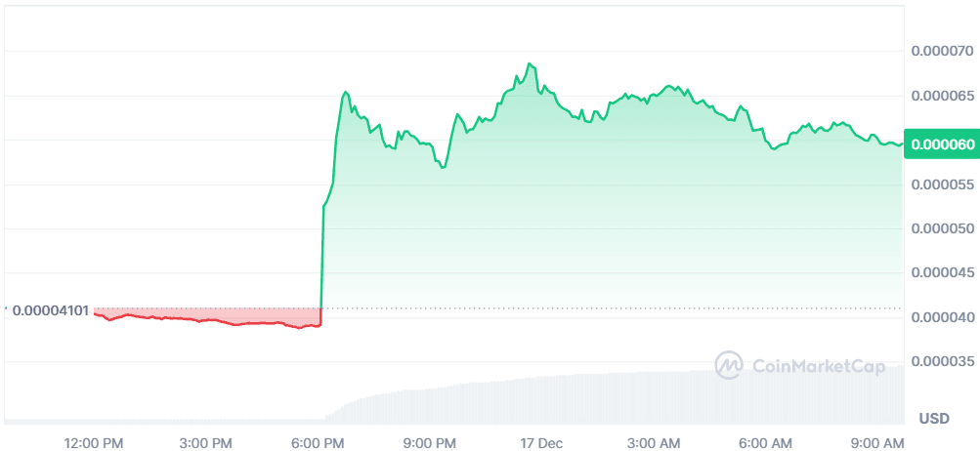Click the 17 Dec date marker
This screenshot has width=980, height=451.
point(540,443)
